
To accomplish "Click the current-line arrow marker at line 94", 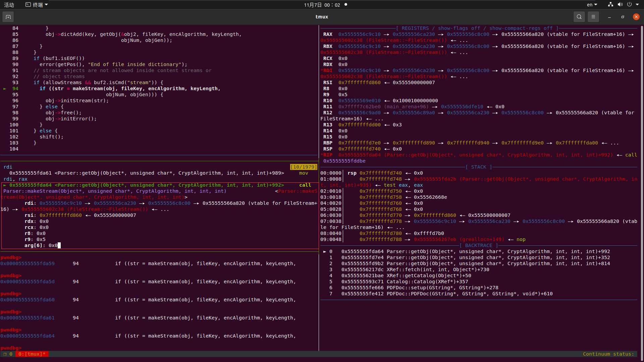I will pyautogui.click(x=5, y=88).
